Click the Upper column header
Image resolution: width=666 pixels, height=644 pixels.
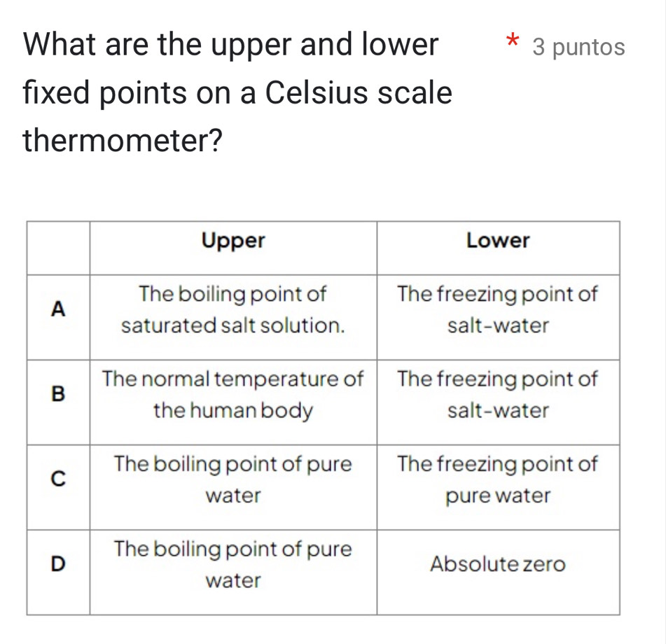pos(233,241)
